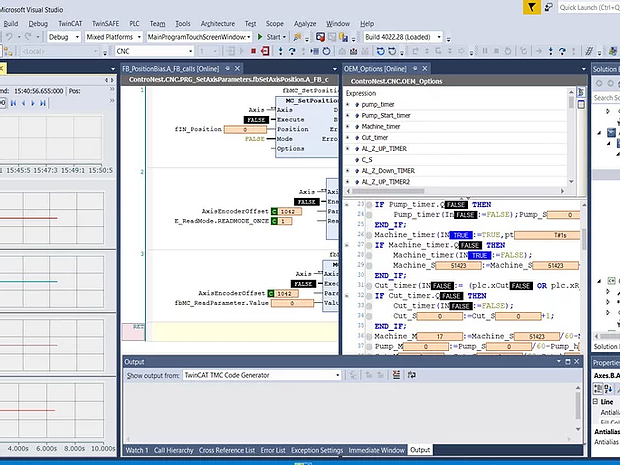Expand the AL_Z_Down_TIMER expression row
Screen dimensions: 620x465
tap(348, 171)
